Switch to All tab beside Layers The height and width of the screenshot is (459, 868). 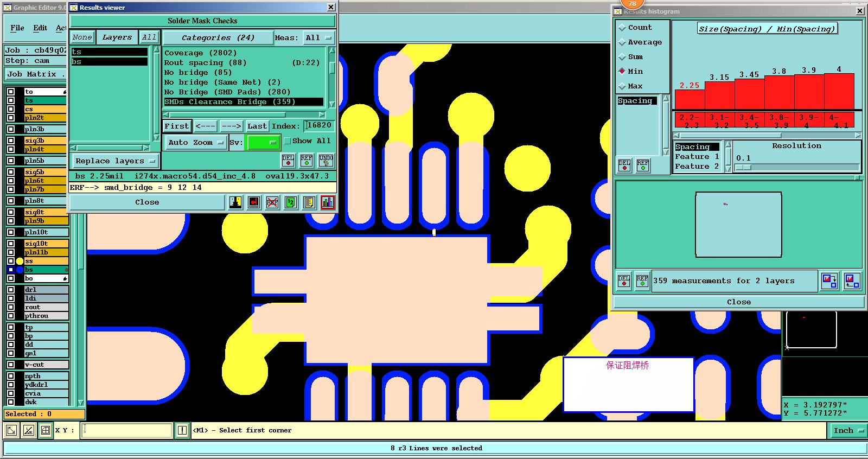coord(149,37)
